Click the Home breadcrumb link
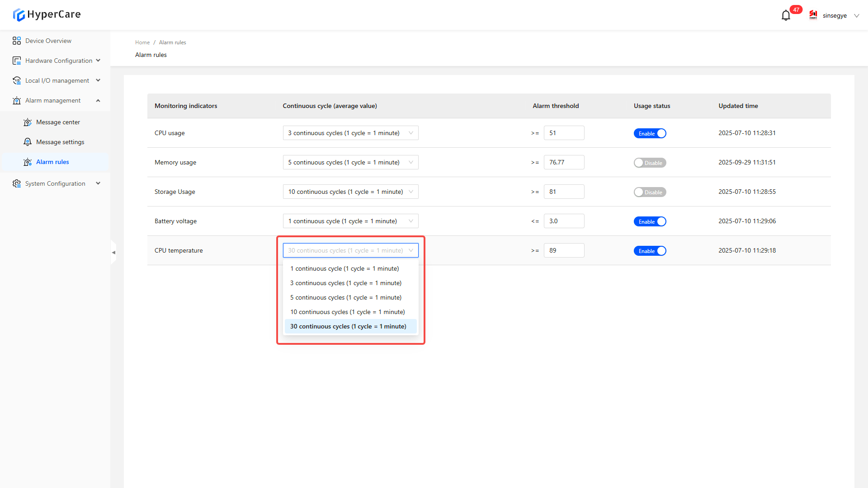Screen dimensions: 868x488 pos(142,42)
